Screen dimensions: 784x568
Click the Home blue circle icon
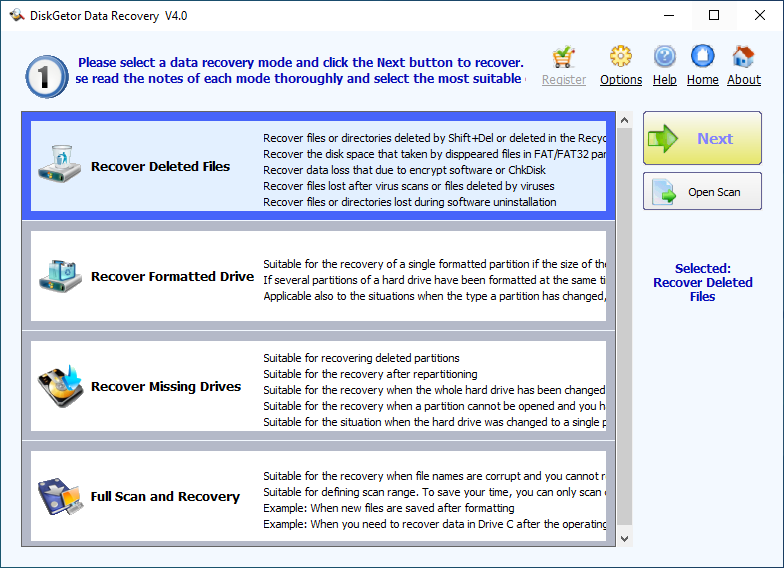point(702,56)
